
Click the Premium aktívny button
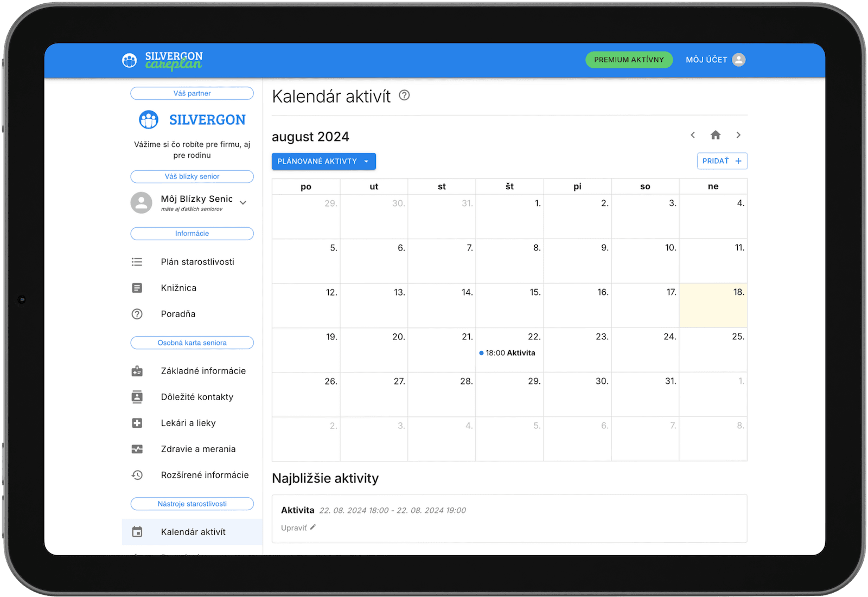(629, 60)
